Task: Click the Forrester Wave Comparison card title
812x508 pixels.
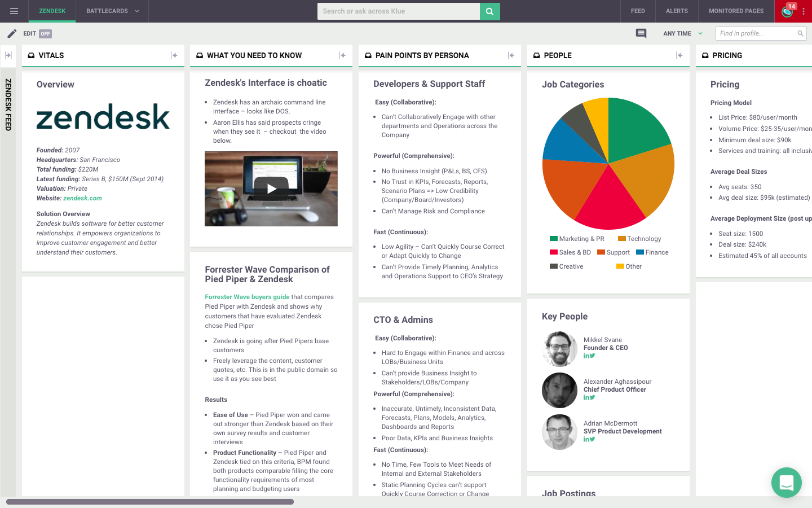Action: tap(267, 274)
